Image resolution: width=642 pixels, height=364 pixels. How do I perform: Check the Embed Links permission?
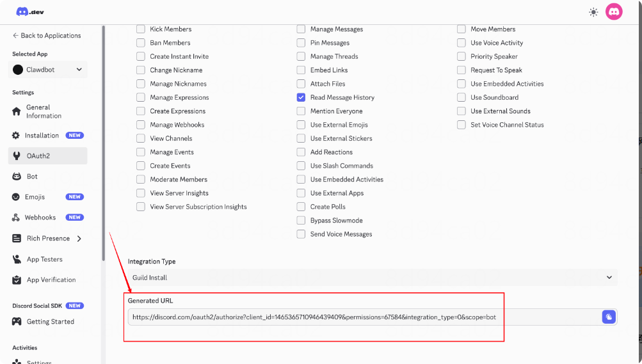point(301,70)
